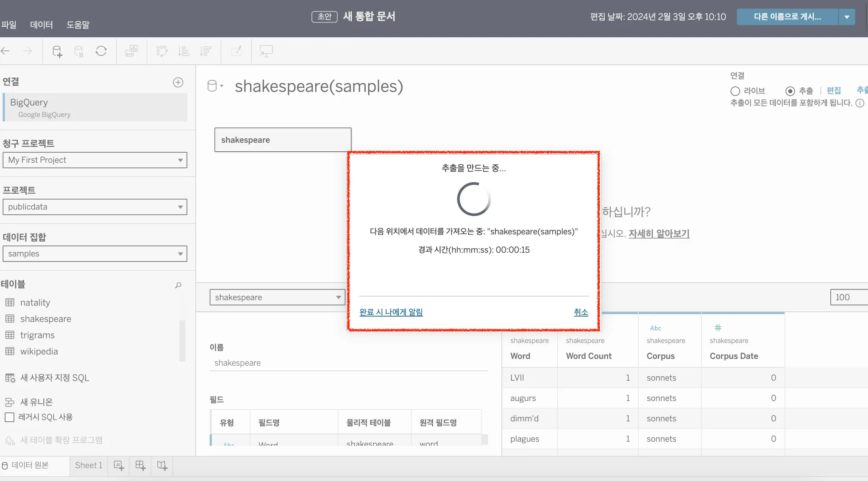The image size is (868, 481).
Task: Select the 라이브 connection radio button
Action: click(x=735, y=91)
